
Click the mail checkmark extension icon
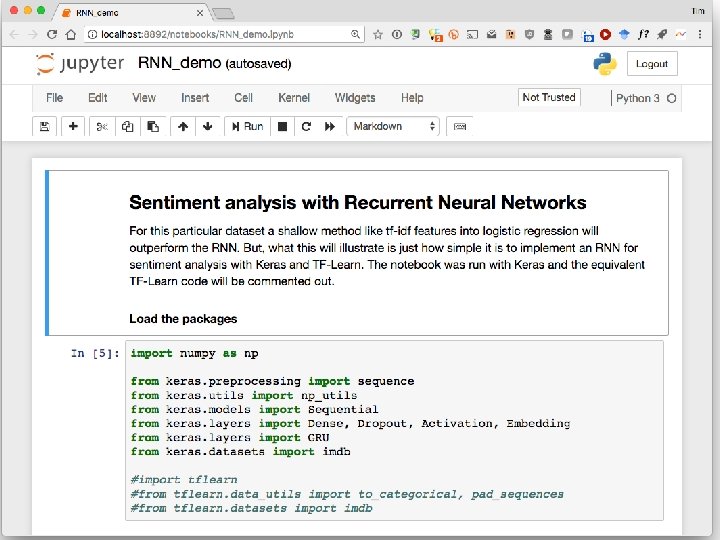[x=491, y=34]
